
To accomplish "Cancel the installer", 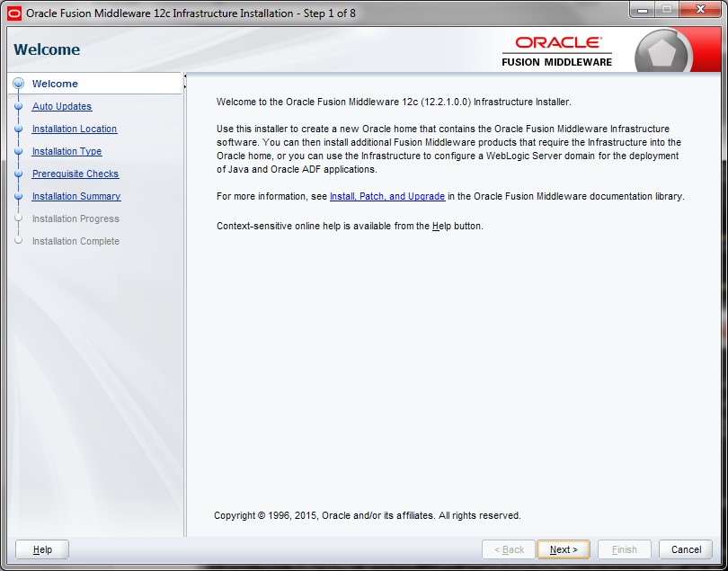I will point(686,549).
